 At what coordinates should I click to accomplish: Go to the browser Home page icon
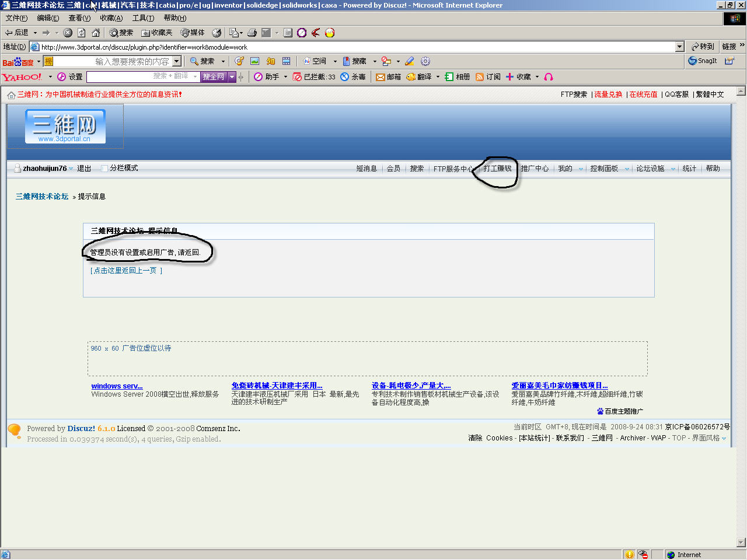click(x=96, y=33)
